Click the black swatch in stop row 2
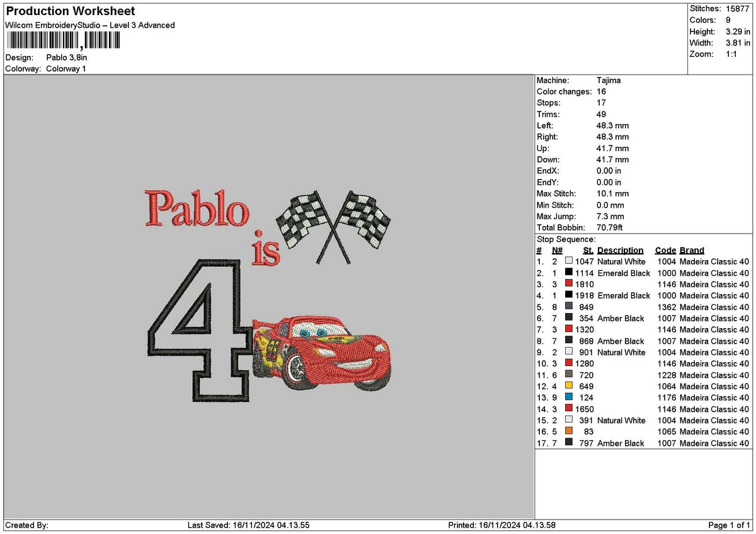Screen dimensions: 756x534 click(x=569, y=272)
